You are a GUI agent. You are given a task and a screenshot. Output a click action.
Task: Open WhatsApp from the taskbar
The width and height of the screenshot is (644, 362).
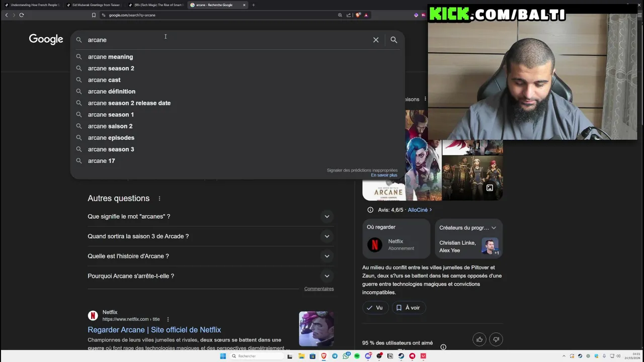click(x=346, y=356)
